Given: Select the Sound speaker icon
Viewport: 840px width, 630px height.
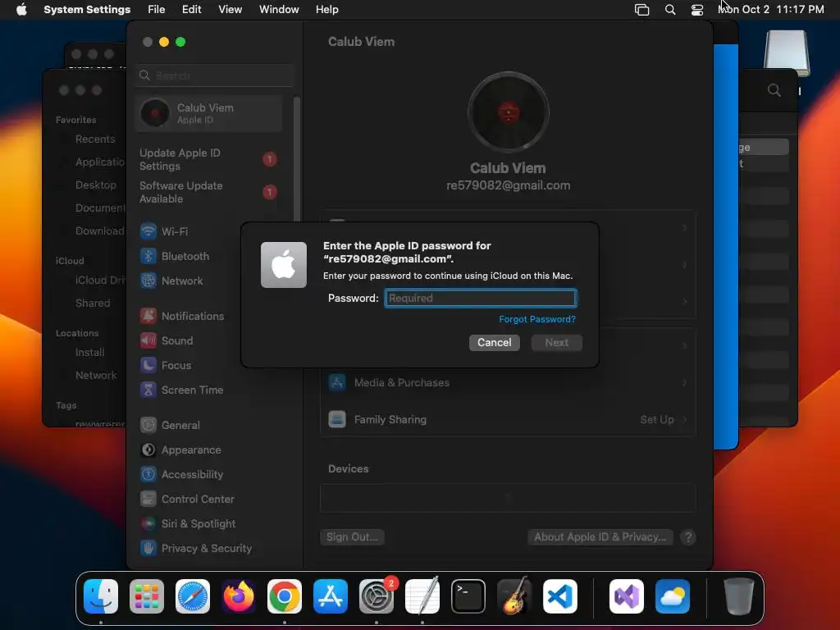Looking at the screenshot, I should coord(148,340).
